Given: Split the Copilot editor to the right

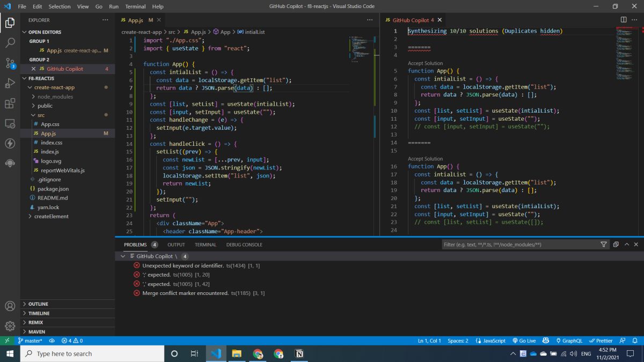Looking at the screenshot, I should (x=624, y=20).
